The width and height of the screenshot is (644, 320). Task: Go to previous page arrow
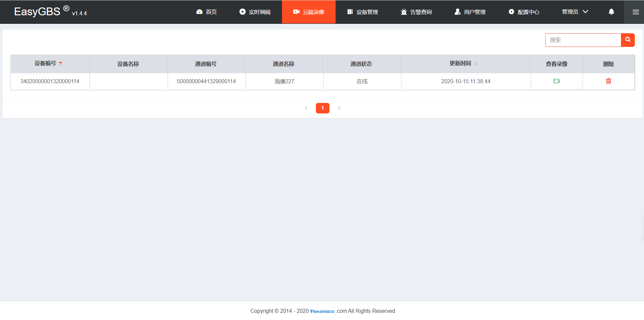tap(306, 108)
